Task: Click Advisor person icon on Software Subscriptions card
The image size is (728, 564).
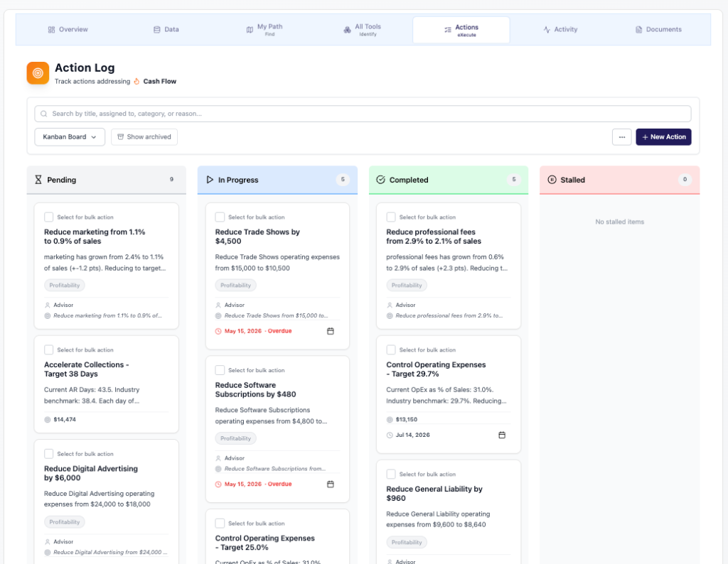Action: 218,458
